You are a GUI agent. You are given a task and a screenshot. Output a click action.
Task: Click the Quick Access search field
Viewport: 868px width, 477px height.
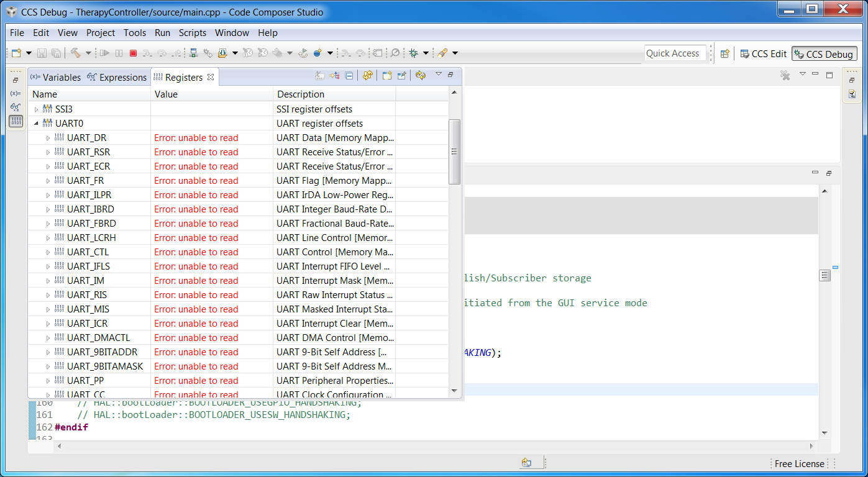coord(675,53)
